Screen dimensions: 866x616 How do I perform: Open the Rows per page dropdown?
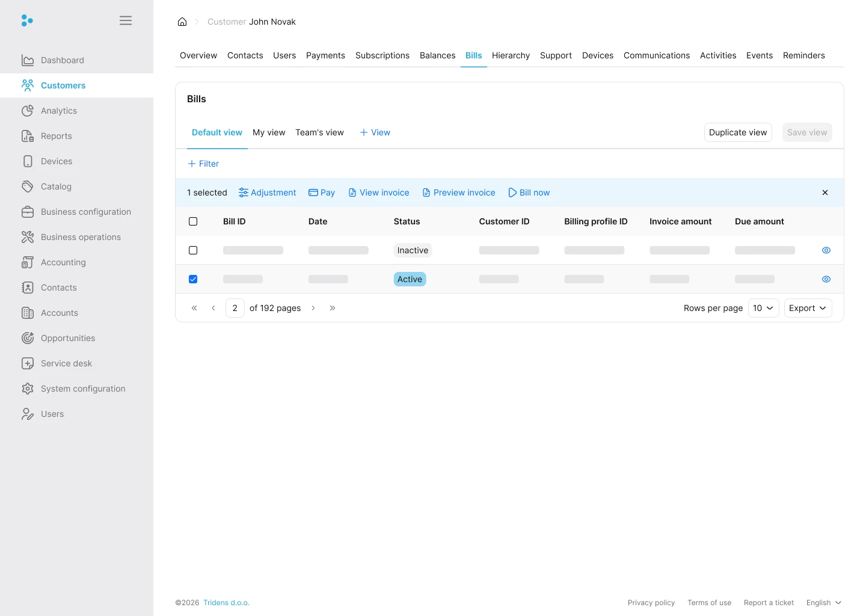763,308
